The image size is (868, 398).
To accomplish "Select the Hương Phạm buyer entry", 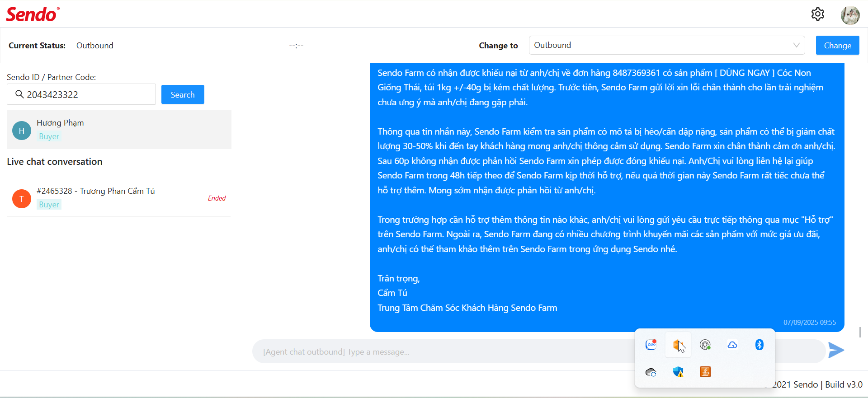I will [x=119, y=129].
